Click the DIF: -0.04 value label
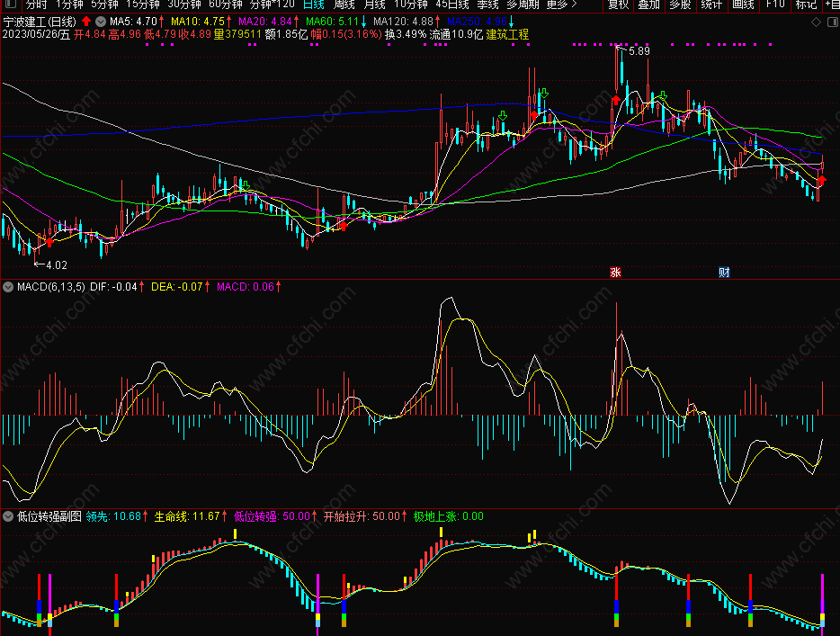The width and height of the screenshot is (840, 636). (113, 287)
